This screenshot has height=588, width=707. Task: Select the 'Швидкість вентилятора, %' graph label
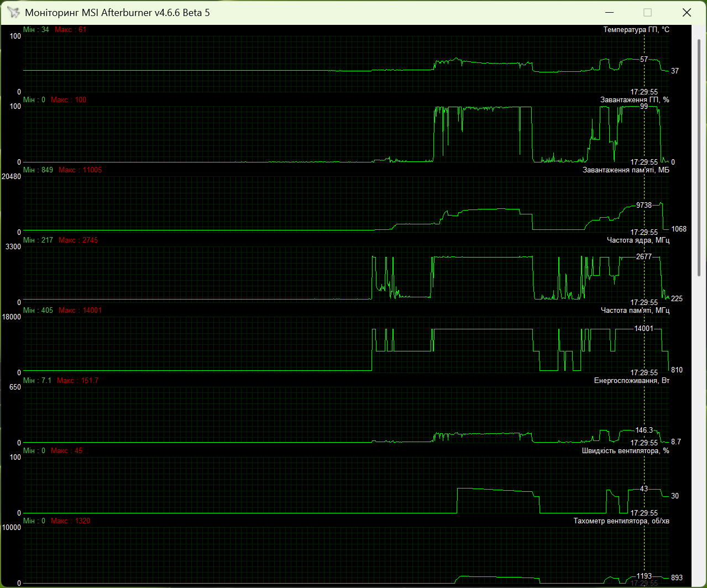pos(626,451)
